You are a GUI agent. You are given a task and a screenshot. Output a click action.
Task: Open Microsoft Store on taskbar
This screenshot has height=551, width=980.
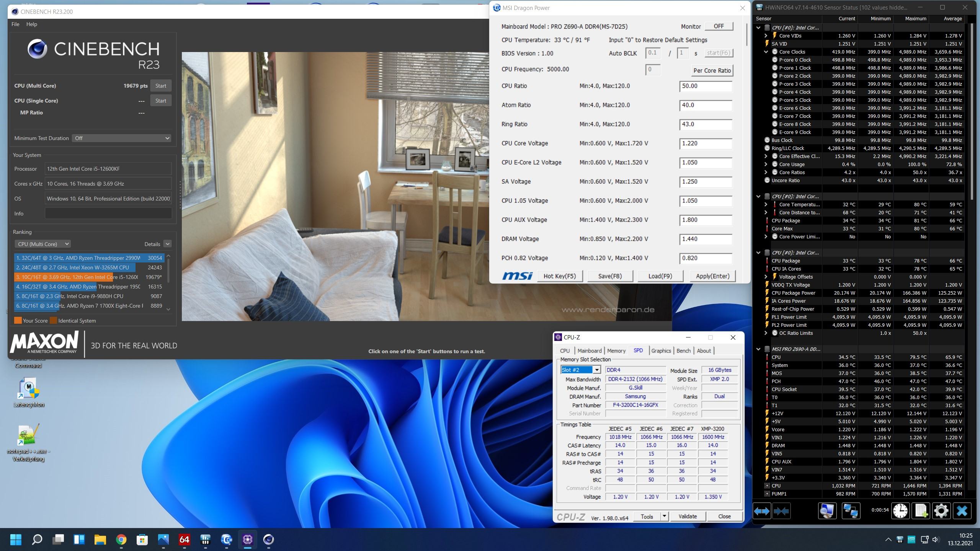point(142,540)
